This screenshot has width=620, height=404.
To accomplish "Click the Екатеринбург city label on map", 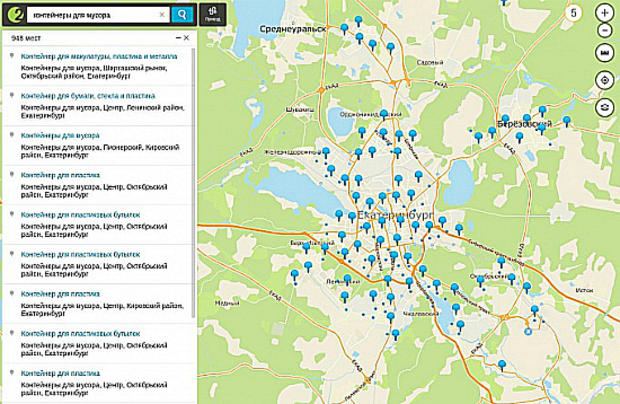I will coord(395,216).
